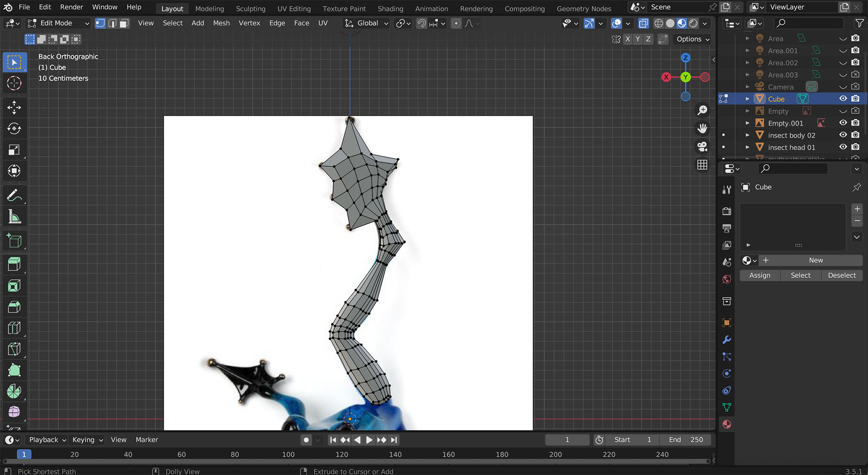Select the Move tool in toolbar
Screen dimensions: 868x475
pyautogui.click(x=14, y=108)
